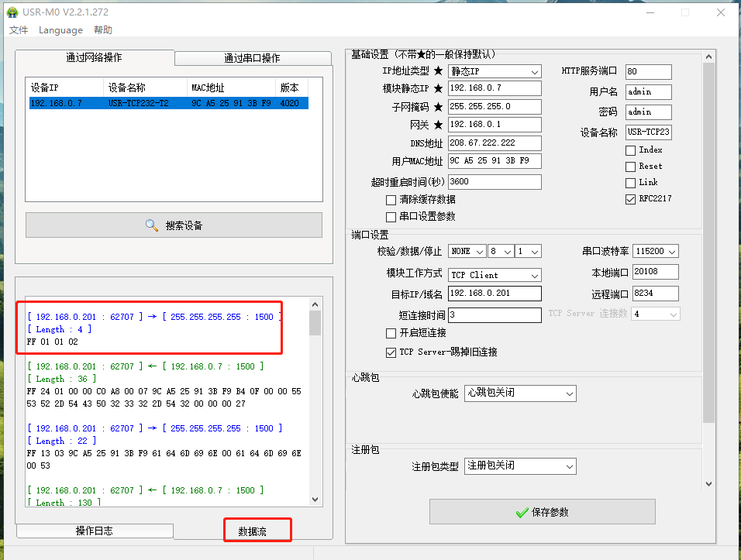Toggle the RFC2217 checkbox
The image size is (741, 560).
(630, 199)
